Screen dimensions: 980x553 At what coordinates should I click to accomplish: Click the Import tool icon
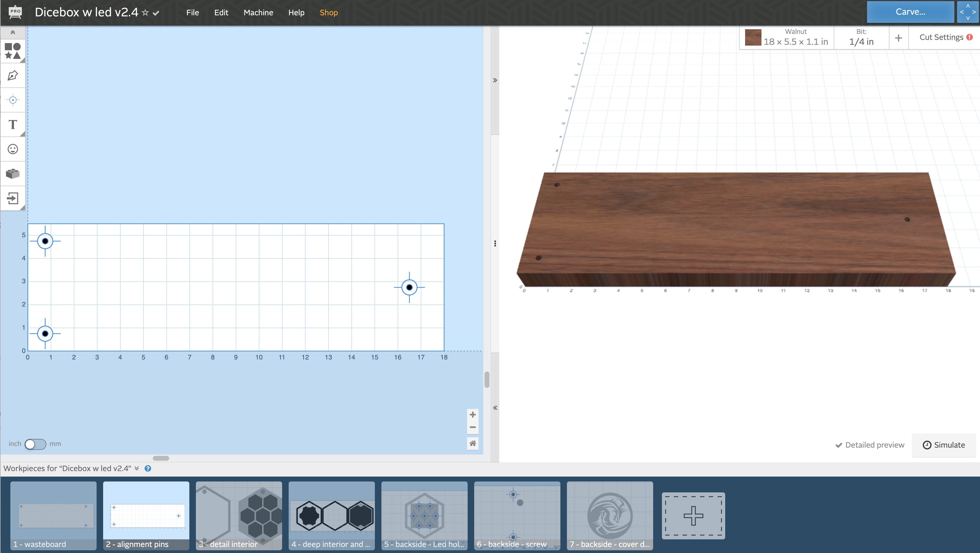(x=13, y=198)
